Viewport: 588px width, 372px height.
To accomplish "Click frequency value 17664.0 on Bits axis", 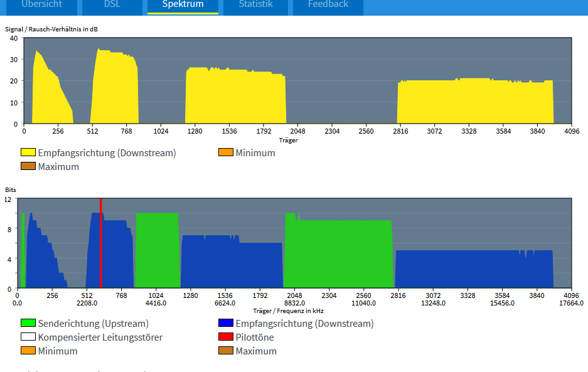I will (x=571, y=303).
